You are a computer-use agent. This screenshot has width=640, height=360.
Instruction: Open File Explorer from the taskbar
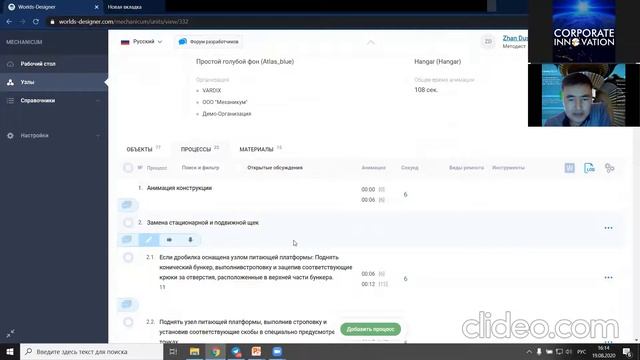pyautogui.click(x=195, y=351)
